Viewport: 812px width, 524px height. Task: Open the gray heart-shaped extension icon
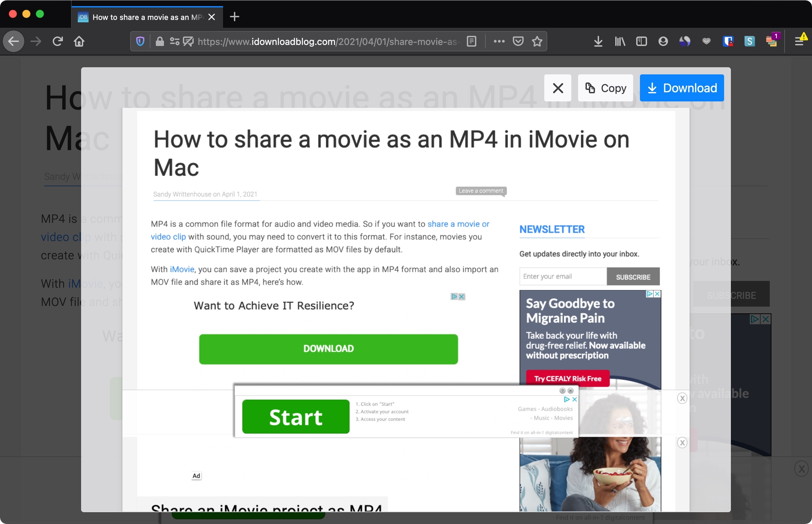706,42
